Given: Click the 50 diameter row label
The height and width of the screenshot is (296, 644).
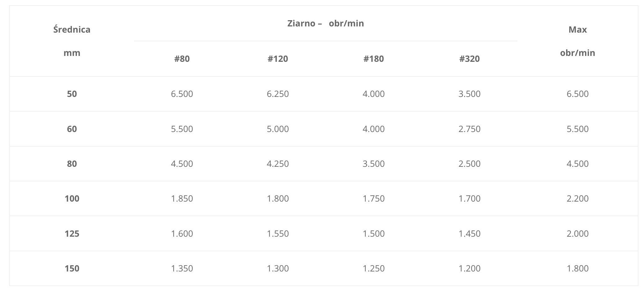Looking at the screenshot, I should [x=72, y=94].
